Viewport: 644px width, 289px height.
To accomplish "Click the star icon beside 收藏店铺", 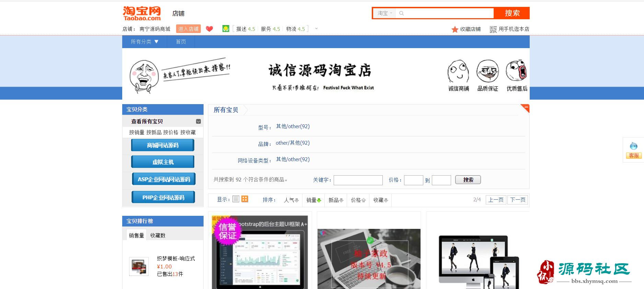I will click(x=455, y=29).
